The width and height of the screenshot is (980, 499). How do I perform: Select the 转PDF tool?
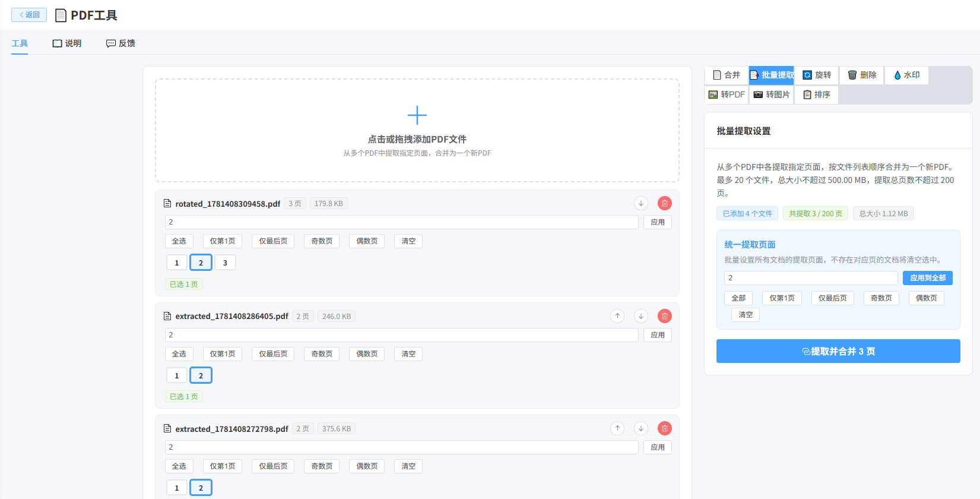pos(727,94)
